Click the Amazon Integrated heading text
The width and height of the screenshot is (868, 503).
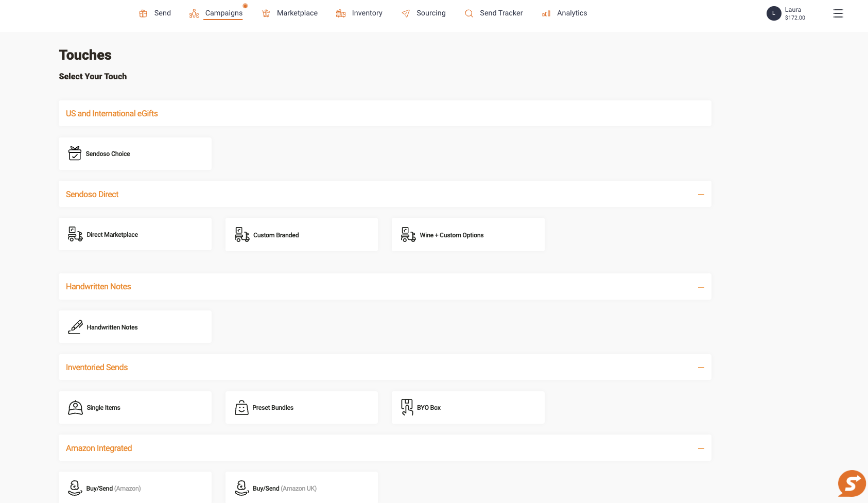[99, 448]
